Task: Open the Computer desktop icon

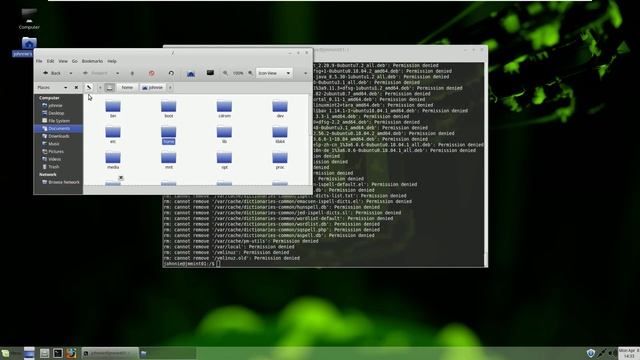Action: [29, 19]
